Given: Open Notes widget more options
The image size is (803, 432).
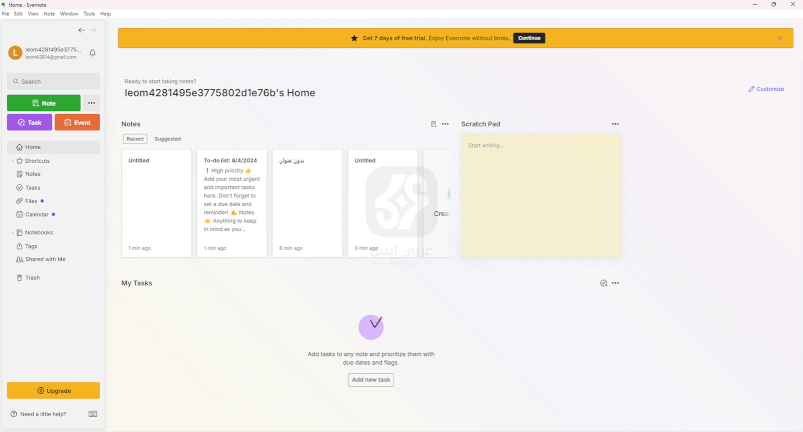Looking at the screenshot, I should pos(445,124).
